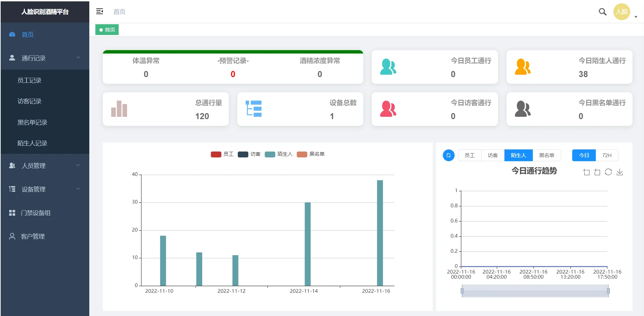Collapse sidebar with the hamburger icon
Viewport: 644px width, 316px height.
99,11
